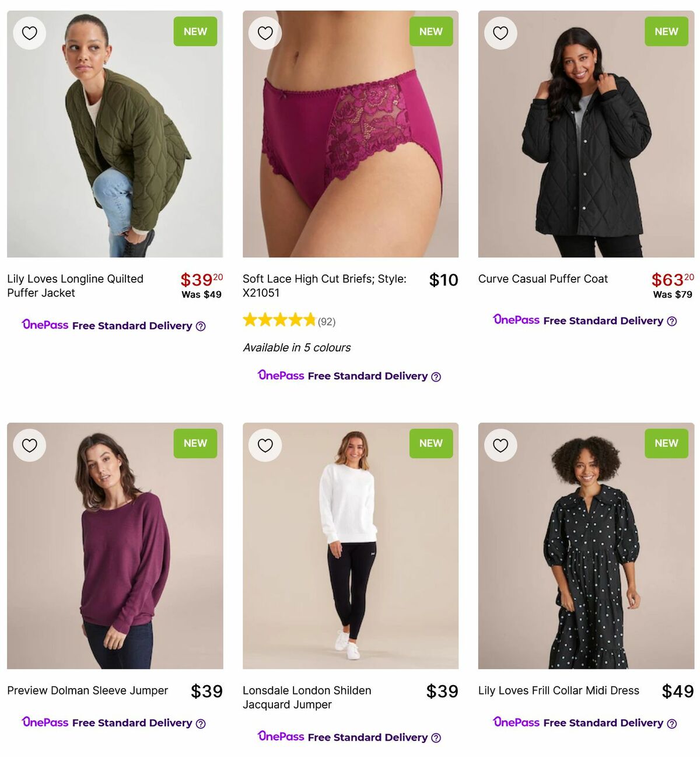The width and height of the screenshot is (700, 757).
Task: Click Free Standard Delivery under Preview Dolman Jumper
Action: tap(133, 723)
